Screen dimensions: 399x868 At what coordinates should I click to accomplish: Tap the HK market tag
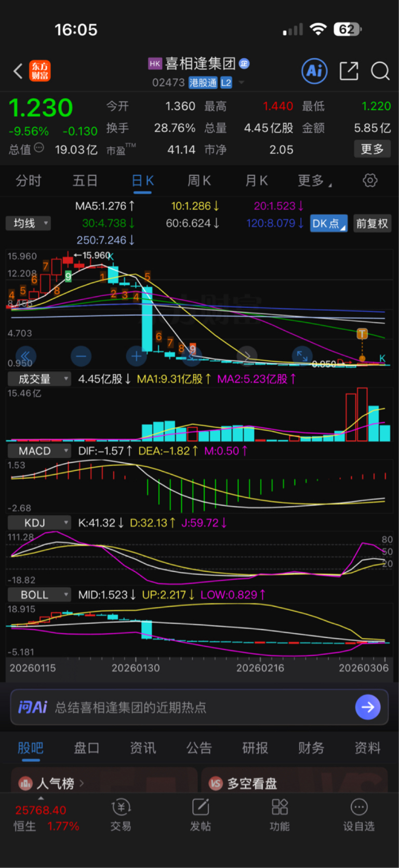click(155, 63)
